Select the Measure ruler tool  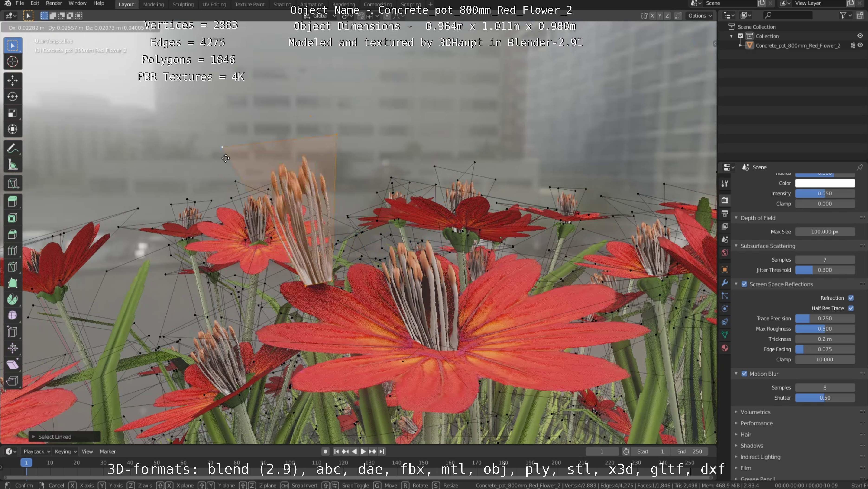13,165
